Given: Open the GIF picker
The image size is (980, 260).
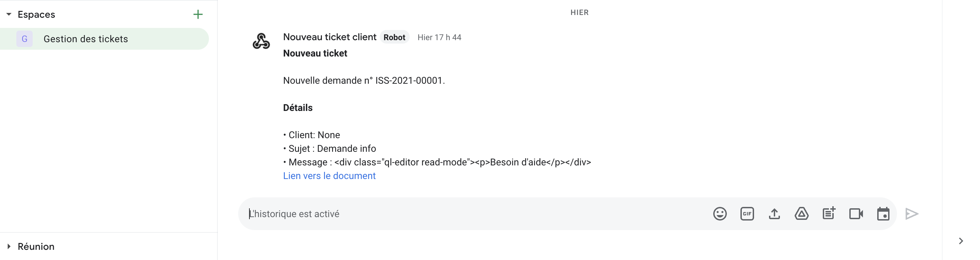Looking at the screenshot, I should pos(747,214).
